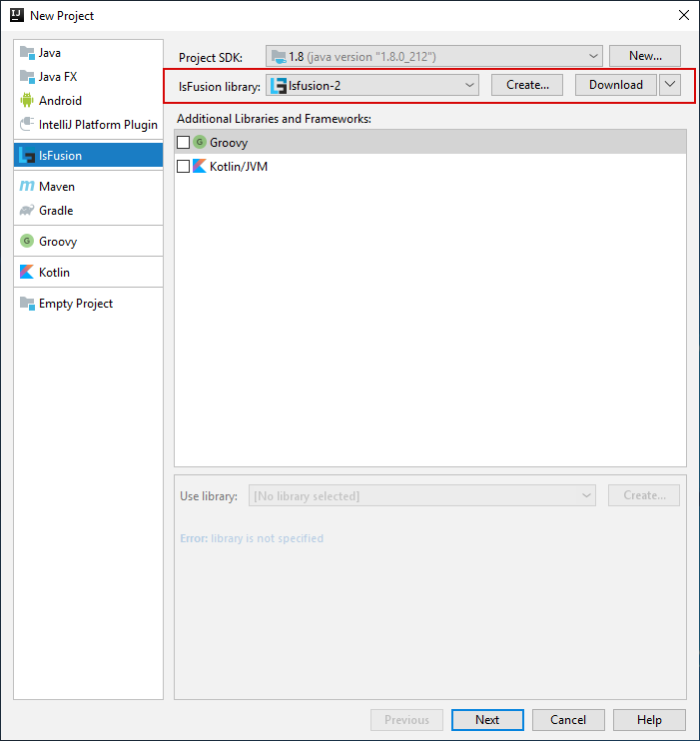The width and height of the screenshot is (700, 741).
Task: Pick the Android robot icon
Action: tap(27, 100)
